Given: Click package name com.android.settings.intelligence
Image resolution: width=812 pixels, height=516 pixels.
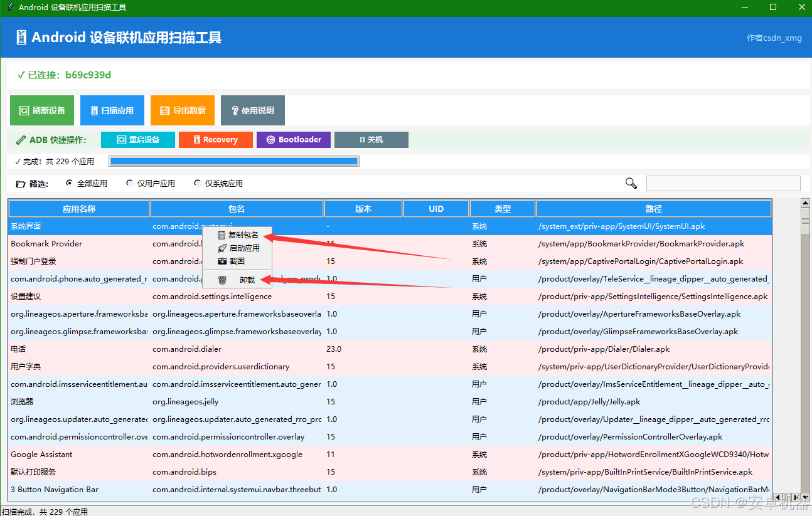Looking at the screenshot, I should [212, 297].
